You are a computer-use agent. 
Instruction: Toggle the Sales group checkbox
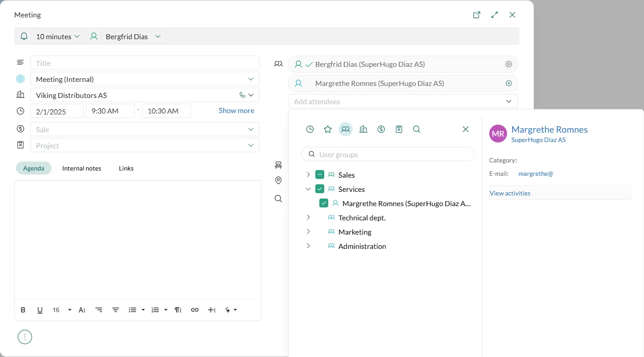320,175
